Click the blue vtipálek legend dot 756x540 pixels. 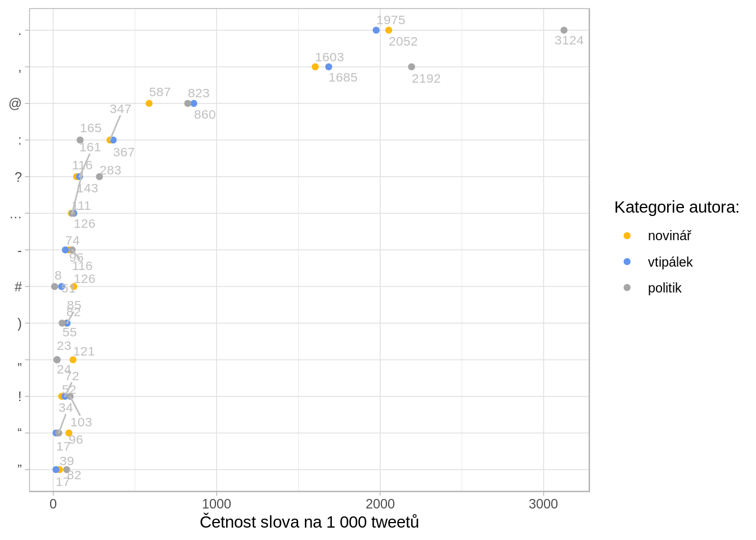[x=627, y=262]
